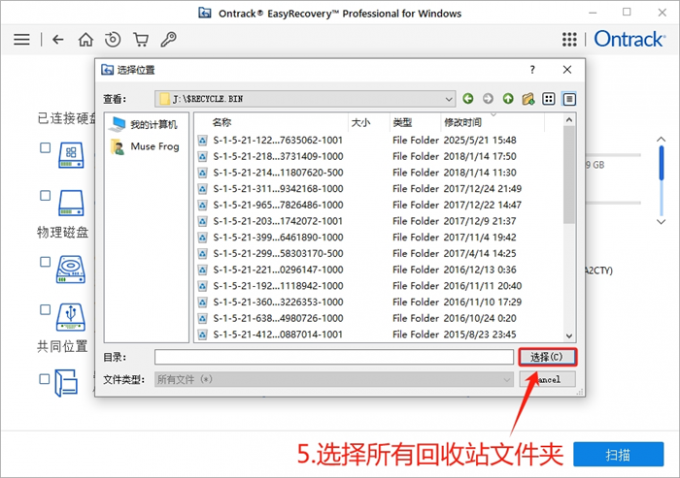680x478 pixels.
Task: Click the second connected drive icon
Action: [71, 203]
